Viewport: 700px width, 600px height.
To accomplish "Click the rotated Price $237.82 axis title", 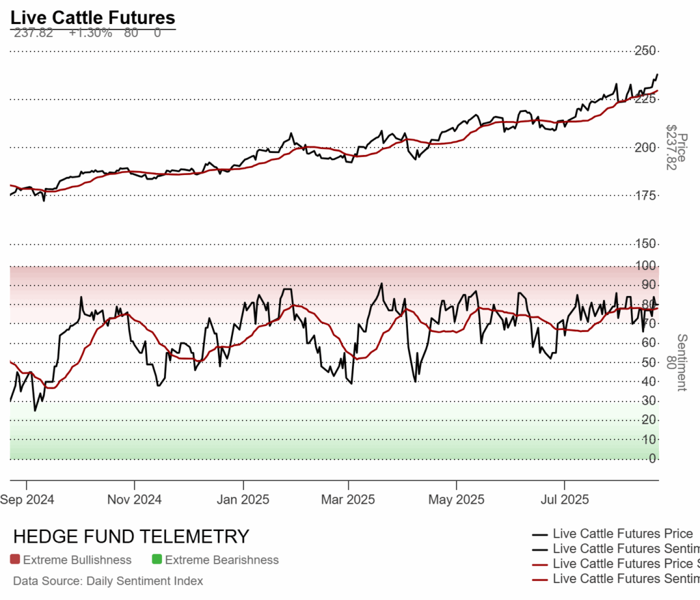I will click(x=676, y=147).
